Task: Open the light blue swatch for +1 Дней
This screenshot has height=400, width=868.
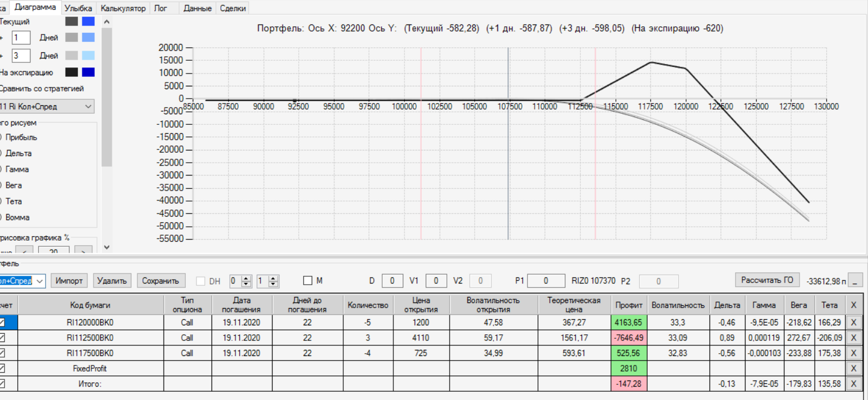Action: pos(88,37)
